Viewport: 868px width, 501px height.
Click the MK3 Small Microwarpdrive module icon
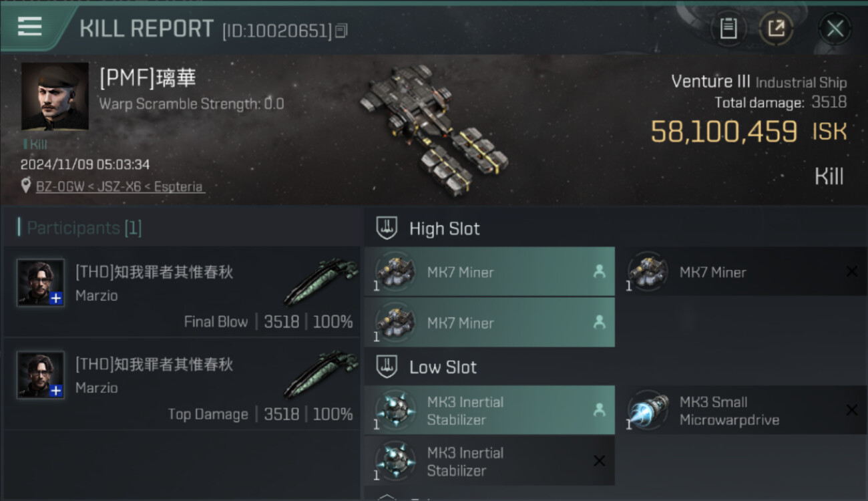648,410
